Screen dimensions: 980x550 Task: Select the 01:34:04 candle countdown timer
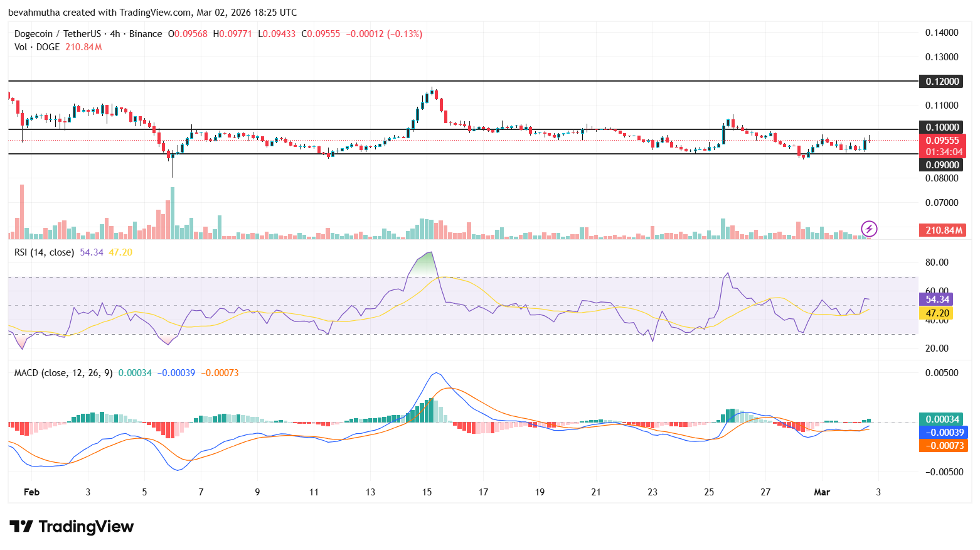944,151
